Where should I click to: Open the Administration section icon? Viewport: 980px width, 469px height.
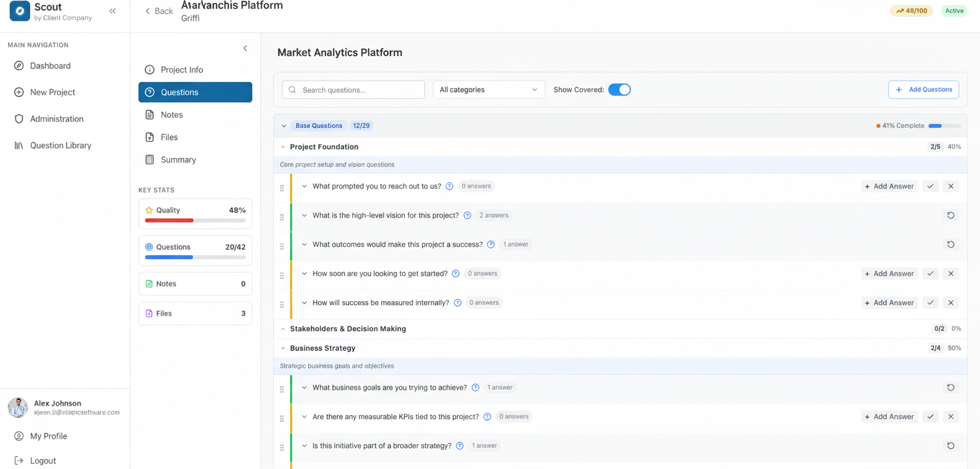[x=19, y=119]
